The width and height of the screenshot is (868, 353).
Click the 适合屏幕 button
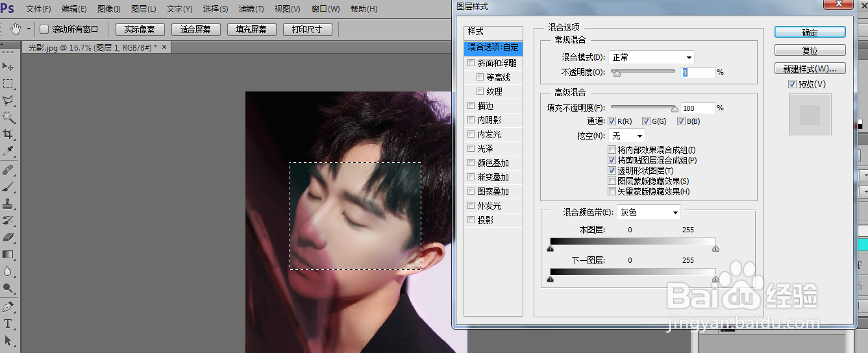click(x=195, y=29)
